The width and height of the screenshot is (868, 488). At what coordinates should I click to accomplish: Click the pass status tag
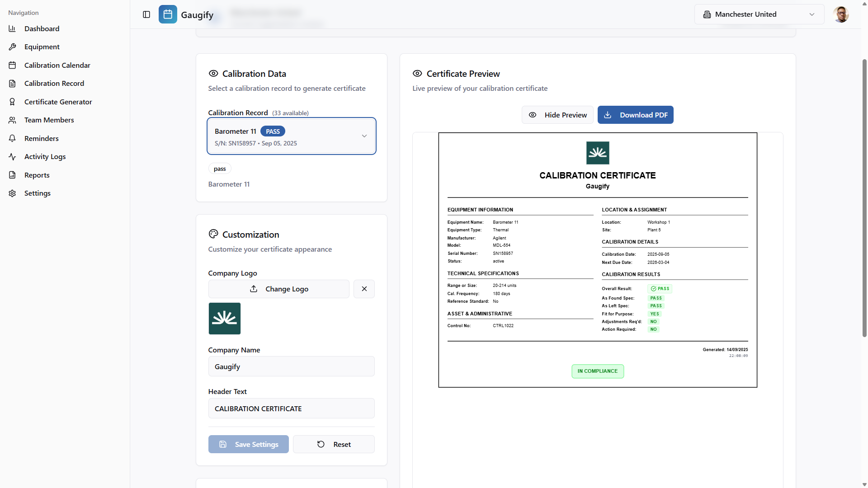point(220,169)
